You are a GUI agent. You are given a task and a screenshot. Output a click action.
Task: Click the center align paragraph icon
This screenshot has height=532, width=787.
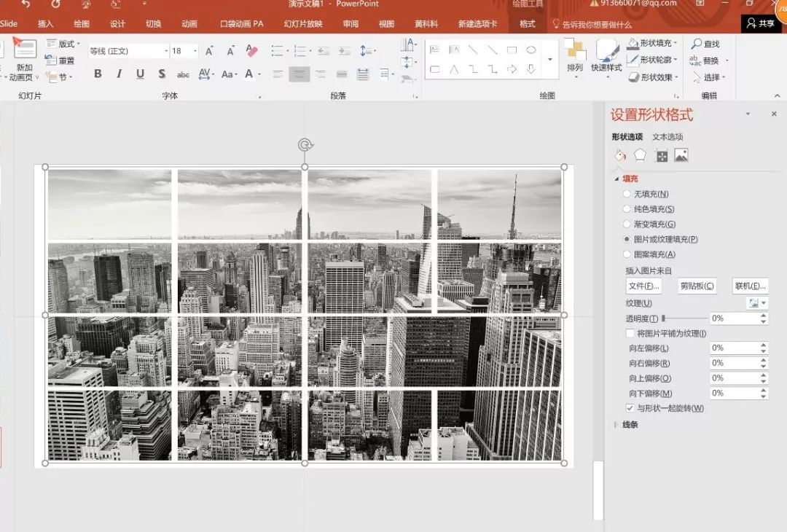point(299,74)
